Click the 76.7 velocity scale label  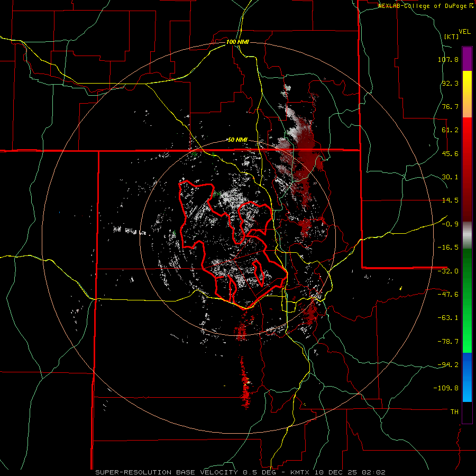click(450, 106)
